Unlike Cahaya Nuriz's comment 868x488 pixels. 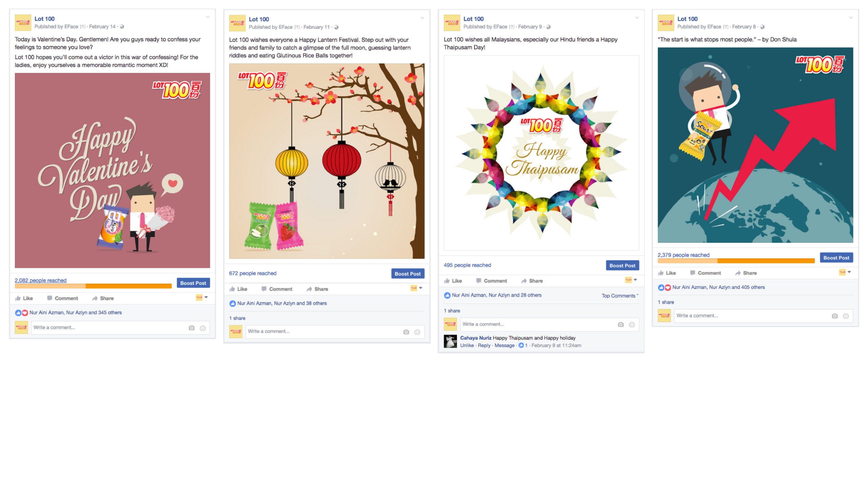click(x=467, y=345)
